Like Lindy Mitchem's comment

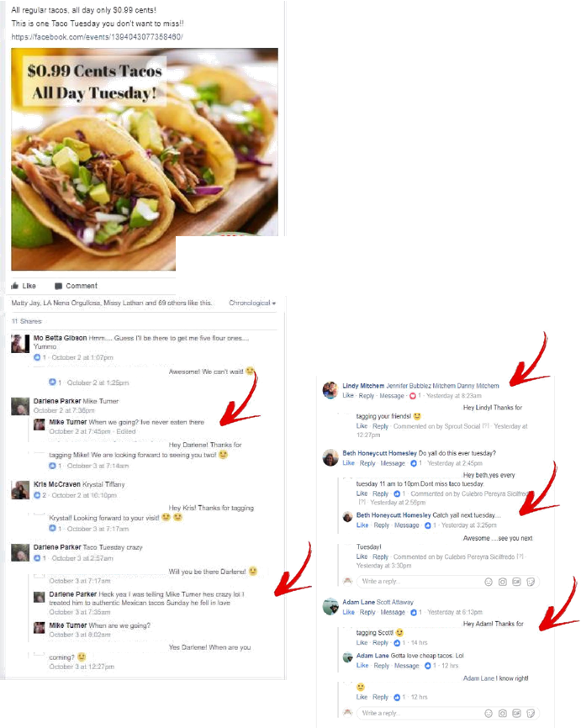(x=348, y=396)
